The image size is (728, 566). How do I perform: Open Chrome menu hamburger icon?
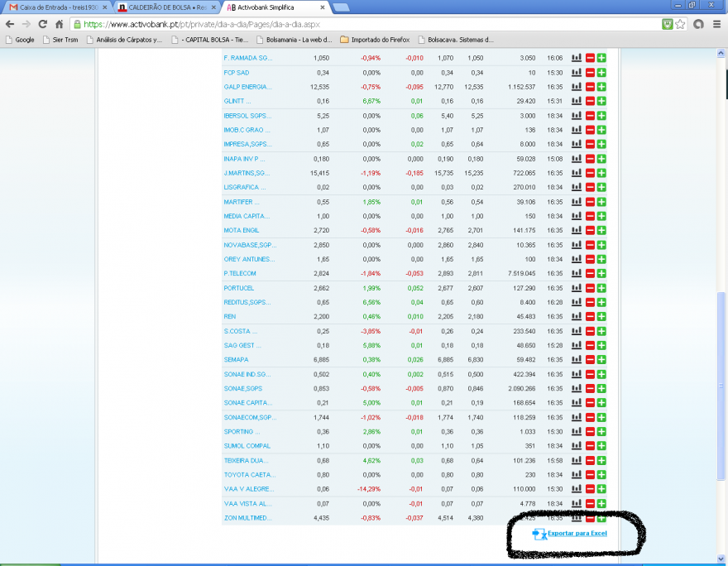click(717, 24)
